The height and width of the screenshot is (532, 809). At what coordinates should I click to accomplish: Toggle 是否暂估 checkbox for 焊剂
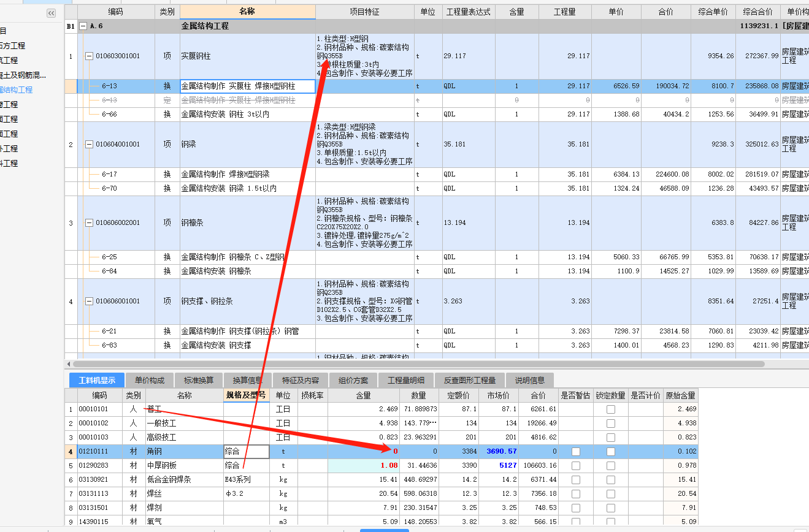tap(576, 508)
